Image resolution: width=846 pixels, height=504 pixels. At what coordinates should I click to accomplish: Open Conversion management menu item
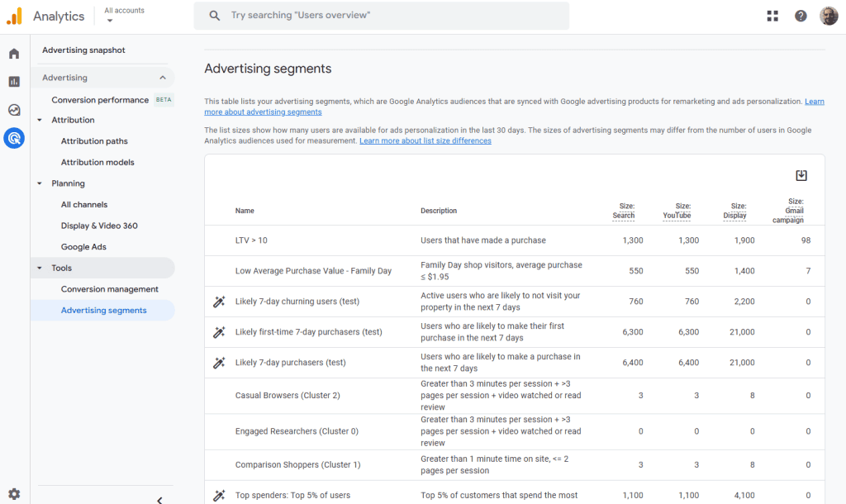coord(109,289)
